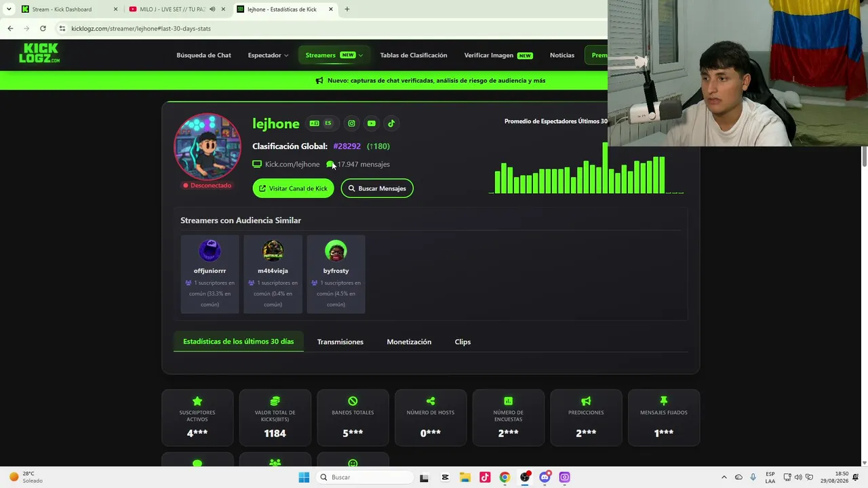The image size is (868, 488).
Task: Click the ban icon above Baneos Totales
Action: coord(353,401)
